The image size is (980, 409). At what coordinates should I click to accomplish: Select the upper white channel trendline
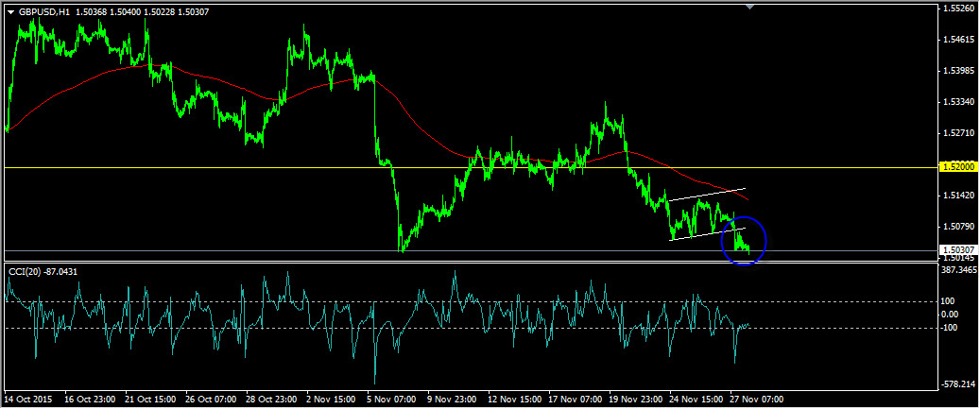(707, 194)
